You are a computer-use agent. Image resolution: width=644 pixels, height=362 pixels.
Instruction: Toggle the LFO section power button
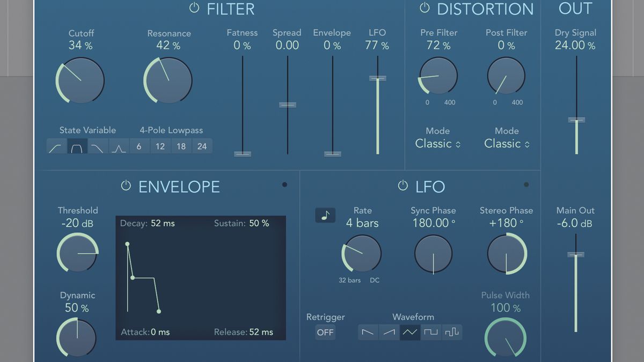tap(402, 186)
